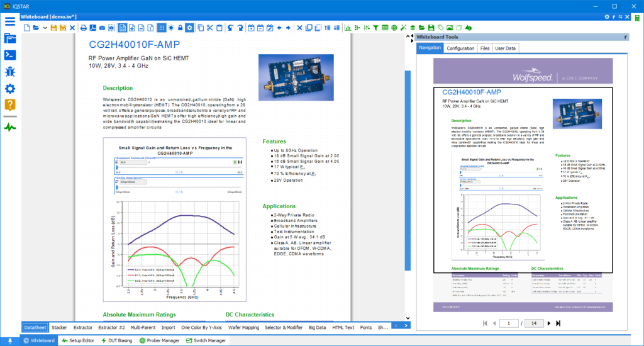Insert a bar chart with green chart icon
Viewport: 644px width, 346px height.
click(x=348, y=28)
